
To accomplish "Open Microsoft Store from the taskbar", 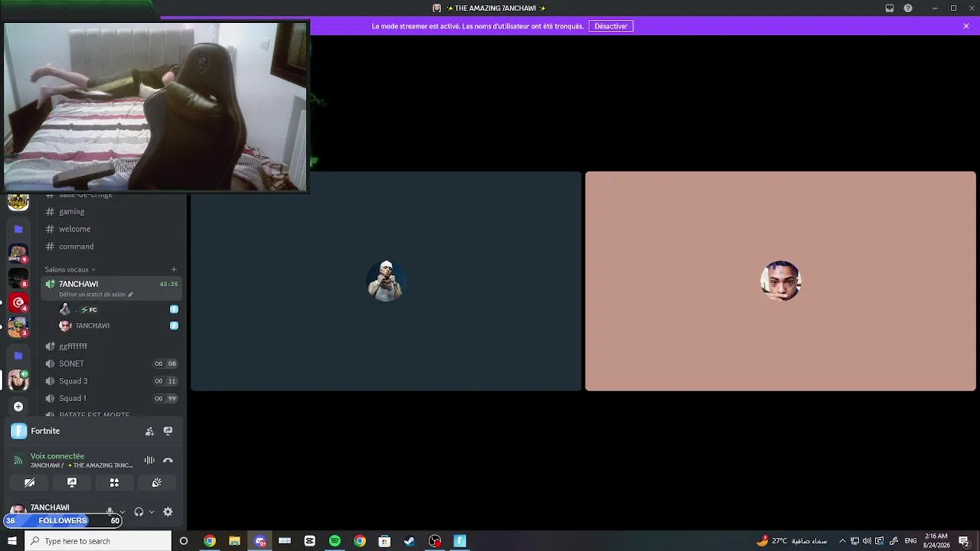I will click(384, 541).
